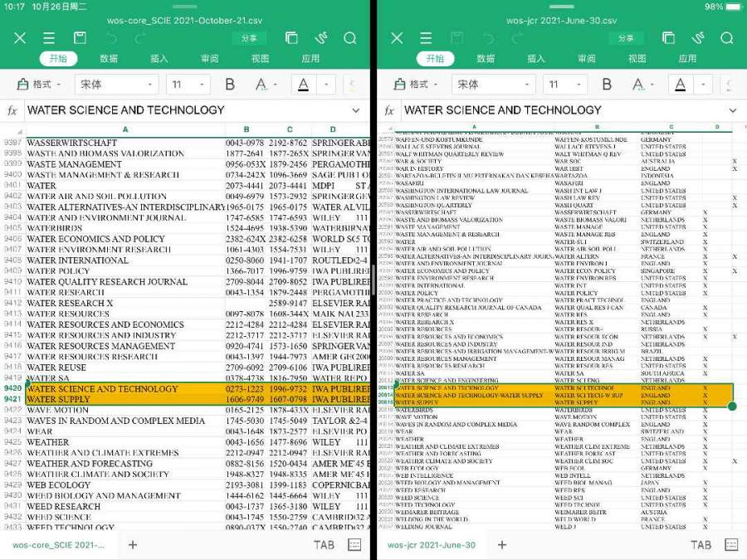The width and height of the screenshot is (747, 560).
Task: Add new sheet in left window
Action: [x=133, y=545]
